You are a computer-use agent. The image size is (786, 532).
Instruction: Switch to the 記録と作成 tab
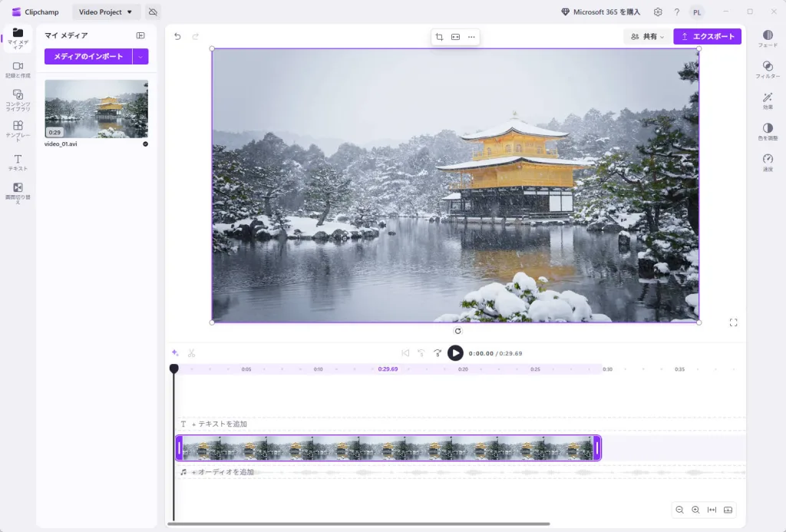coord(17,69)
